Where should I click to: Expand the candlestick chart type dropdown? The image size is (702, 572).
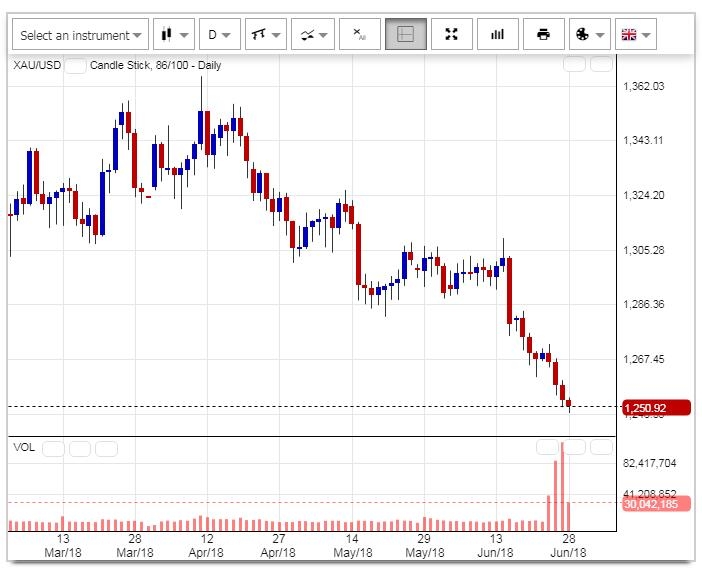point(173,35)
